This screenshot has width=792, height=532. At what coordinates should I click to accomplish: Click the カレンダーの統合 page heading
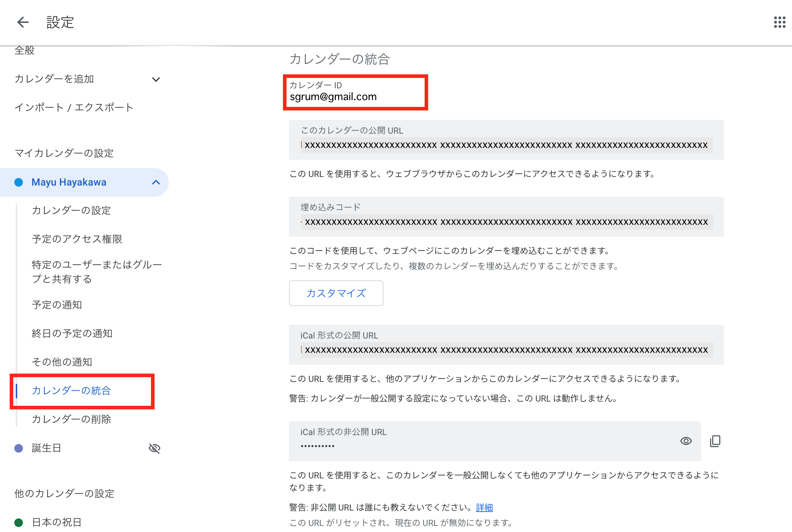tap(339, 59)
